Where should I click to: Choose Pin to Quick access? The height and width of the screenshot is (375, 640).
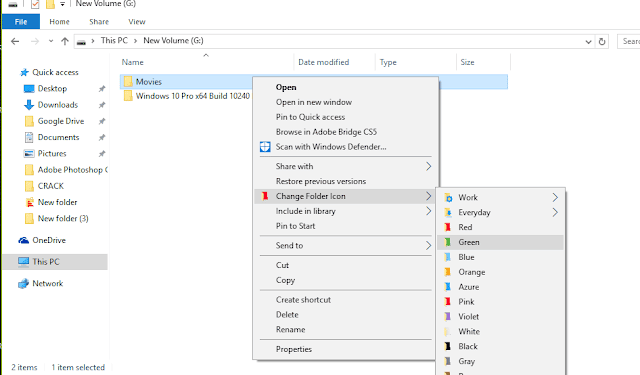(x=345, y=117)
